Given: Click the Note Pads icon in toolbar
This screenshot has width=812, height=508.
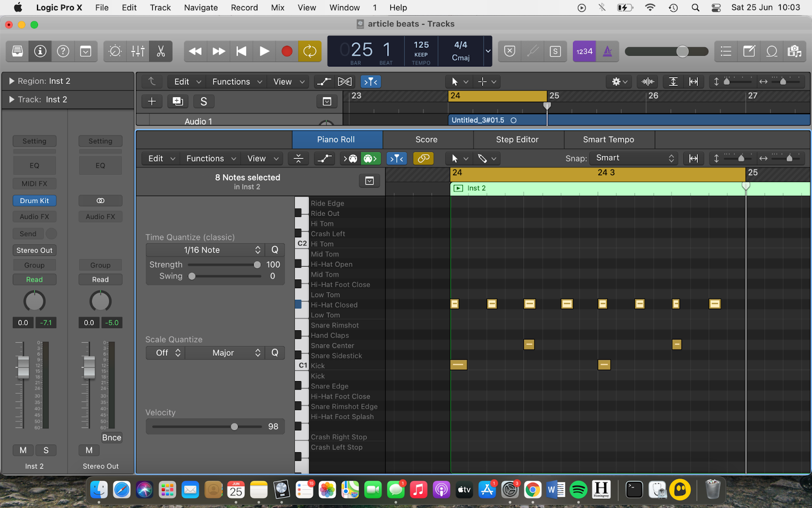Looking at the screenshot, I should [x=749, y=51].
